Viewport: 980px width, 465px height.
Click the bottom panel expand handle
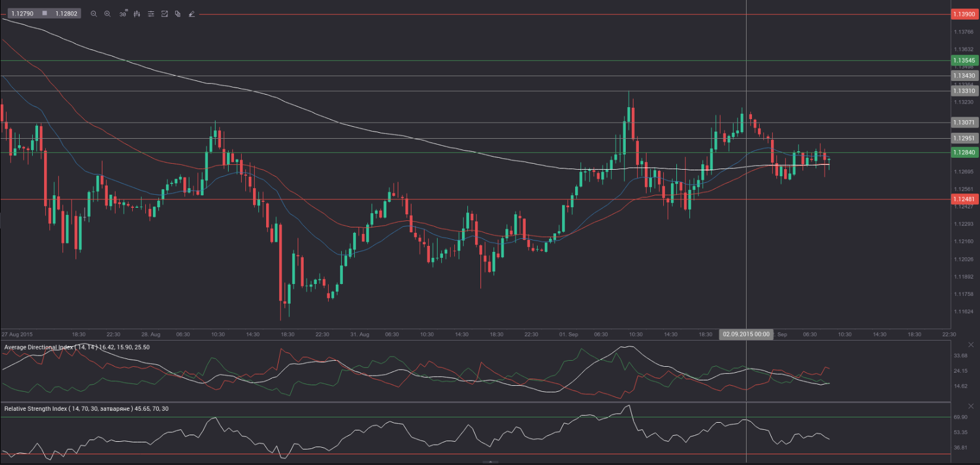(x=490, y=462)
